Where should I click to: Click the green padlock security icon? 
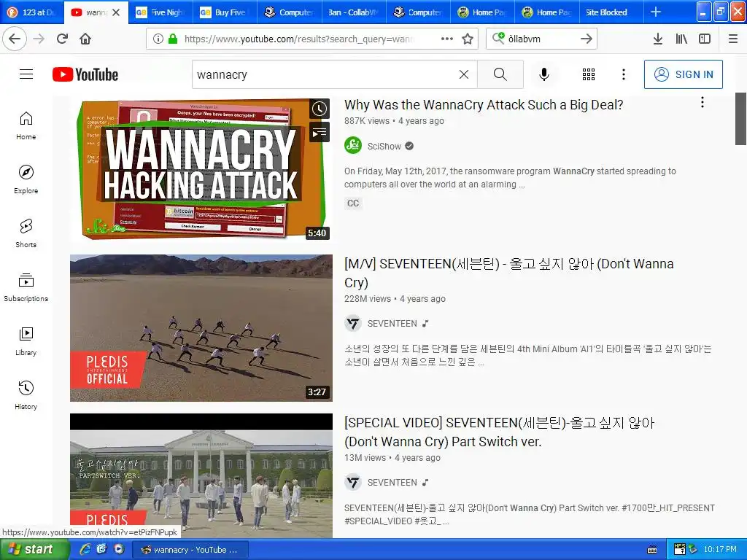click(x=173, y=39)
